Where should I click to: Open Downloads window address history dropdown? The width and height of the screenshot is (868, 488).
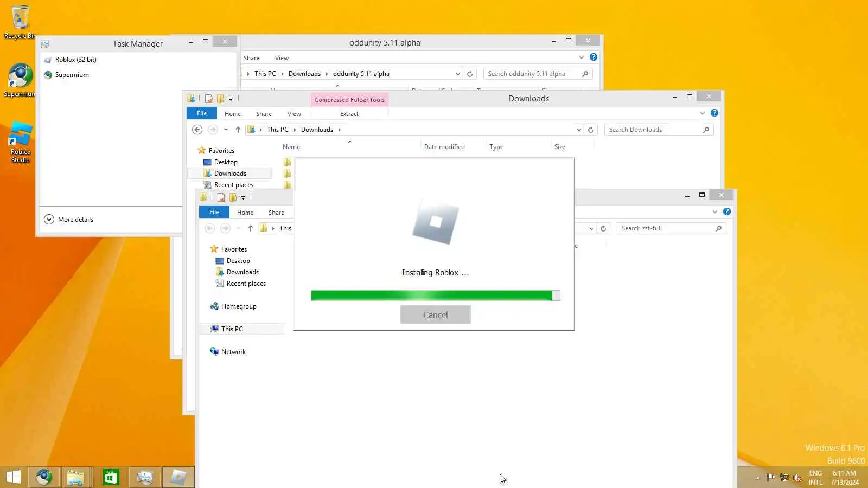click(579, 130)
